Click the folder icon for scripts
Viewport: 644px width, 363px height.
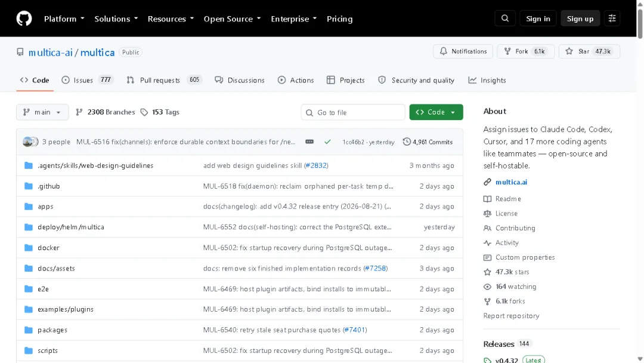click(x=29, y=350)
